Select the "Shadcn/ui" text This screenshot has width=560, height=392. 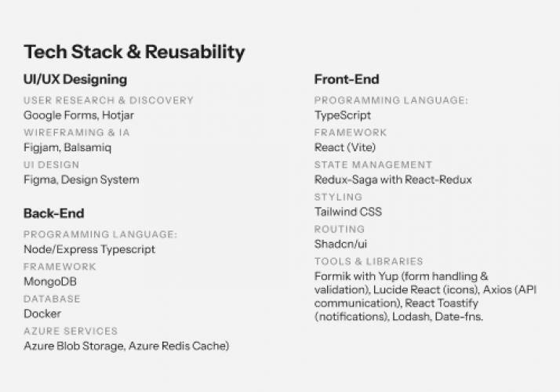coord(340,244)
